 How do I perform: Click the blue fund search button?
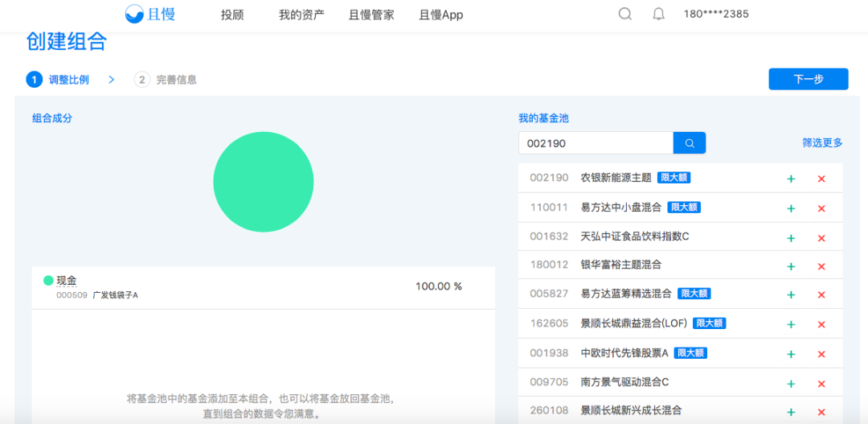tap(690, 143)
